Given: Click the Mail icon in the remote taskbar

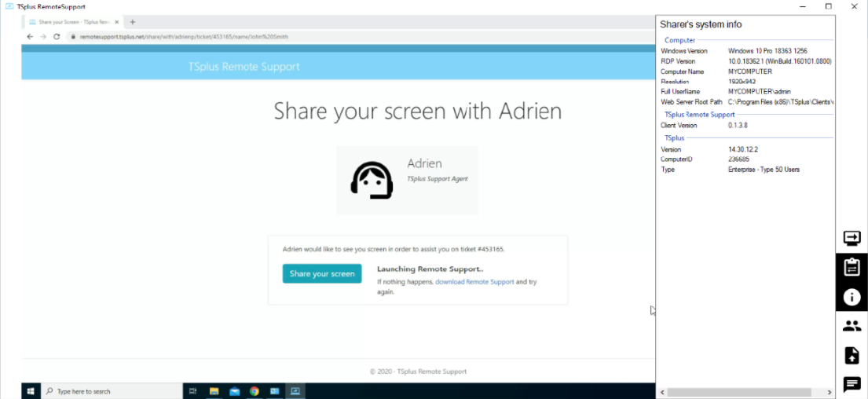Looking at the screenshot, I should click(234, 390).
